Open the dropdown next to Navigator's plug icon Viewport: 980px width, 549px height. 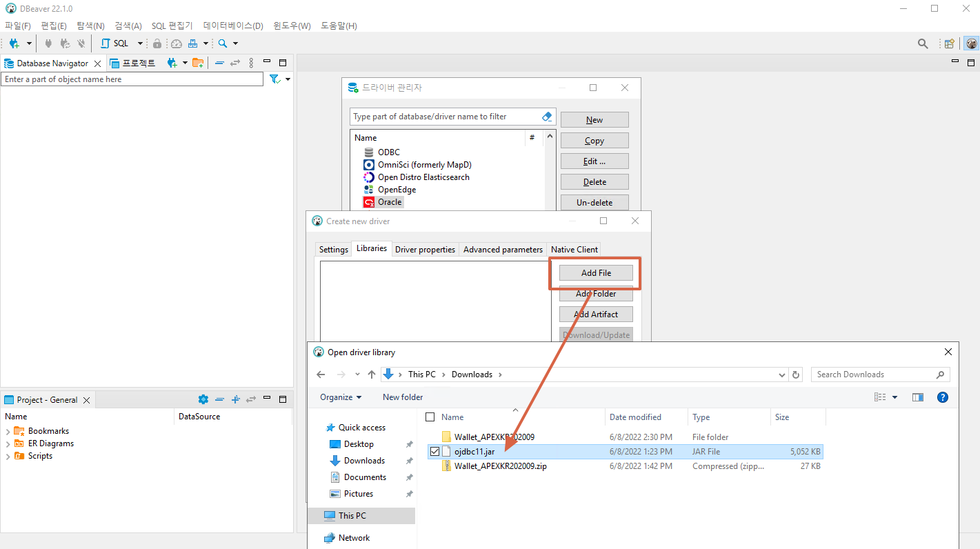click(185, 63)
